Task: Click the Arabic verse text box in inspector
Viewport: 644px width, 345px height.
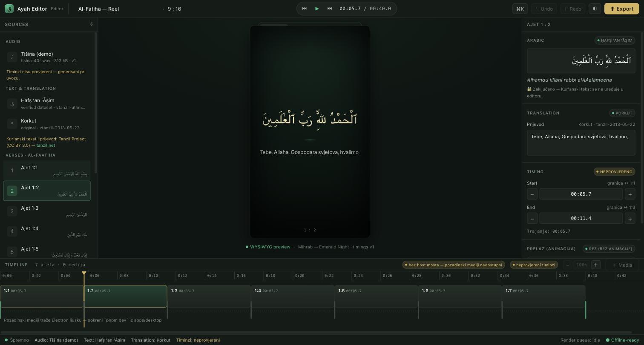Action: tap(581, 61)
